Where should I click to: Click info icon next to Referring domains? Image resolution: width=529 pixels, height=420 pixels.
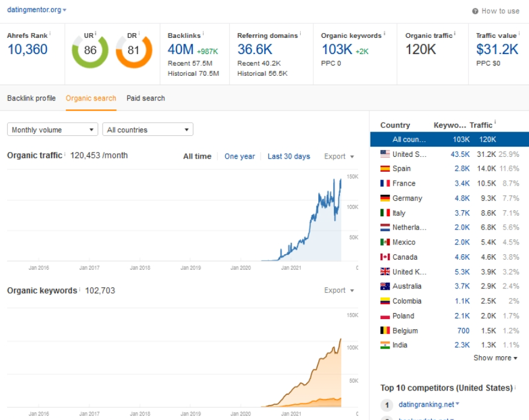[x=300, y=34]
